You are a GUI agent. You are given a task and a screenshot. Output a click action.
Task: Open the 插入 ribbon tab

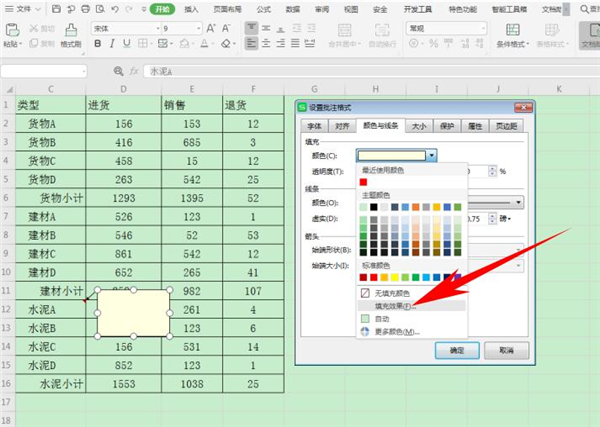click(x=190, y=8)
